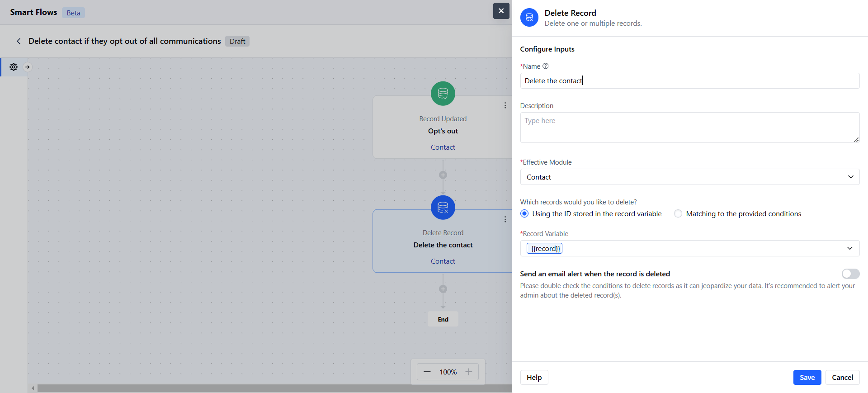
Task: Go back using the left chevron
Action: [x=19, y=41]
